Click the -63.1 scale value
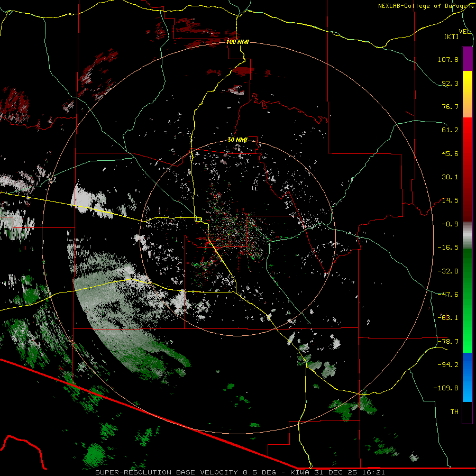 (448, 318)
